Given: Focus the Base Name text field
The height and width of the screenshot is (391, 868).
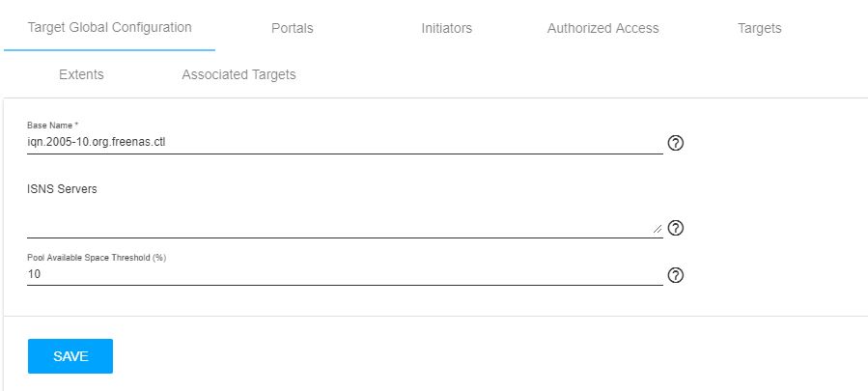Looking at the screenshot, I should coord(345,143).
